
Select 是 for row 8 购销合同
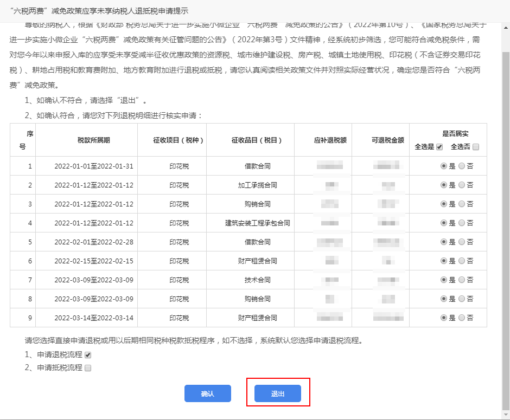444,299
